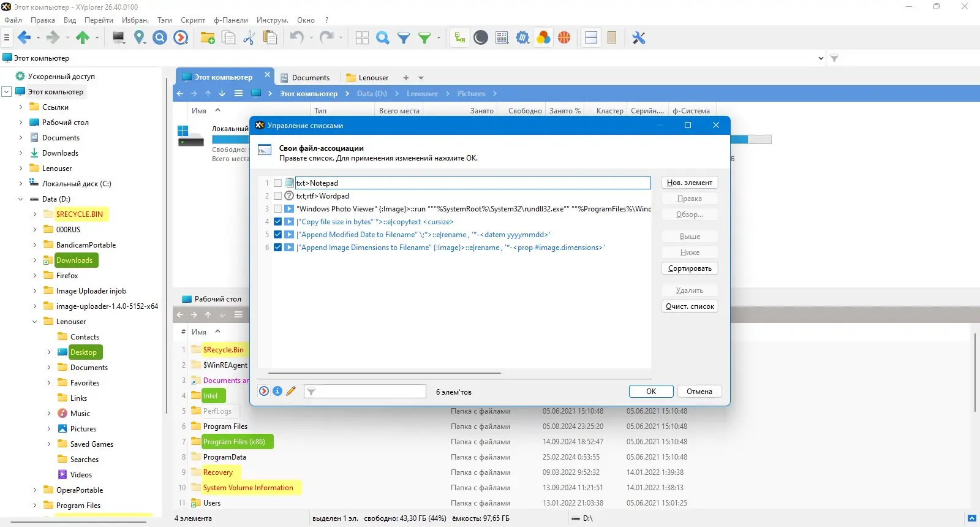This screenshot has width=980, height=527.
Task: Click the Paste clipboard icon
Action: (269, 38)
